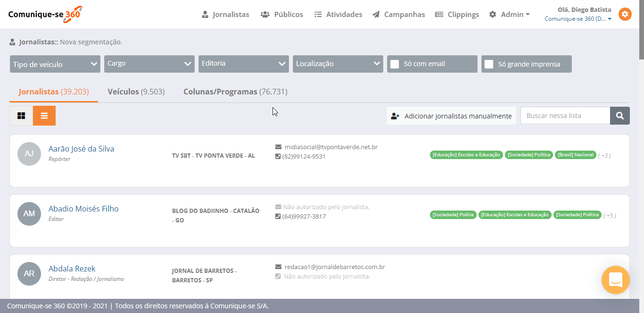Image resolution: width=644 pixels, height=313 pixels.
Task: Click the Comunique-se 360 logo
Action: pyautogui.click(x=45, y=14)
